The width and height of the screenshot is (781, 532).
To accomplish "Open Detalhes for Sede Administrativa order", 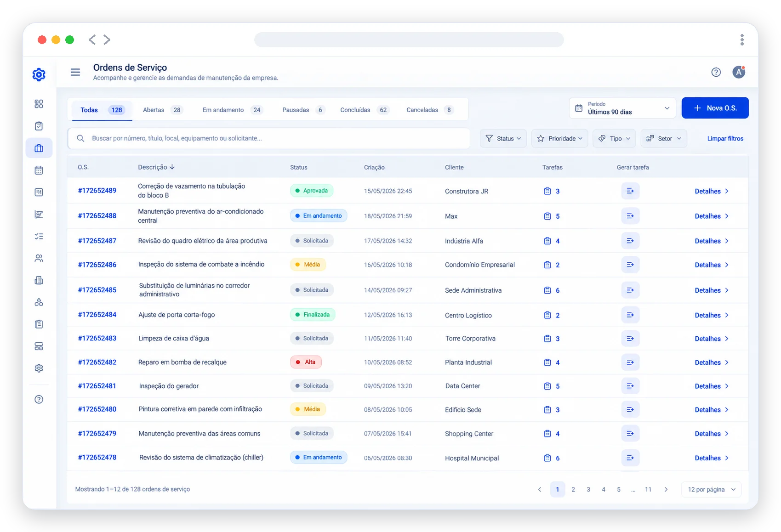I will (712, 290).
